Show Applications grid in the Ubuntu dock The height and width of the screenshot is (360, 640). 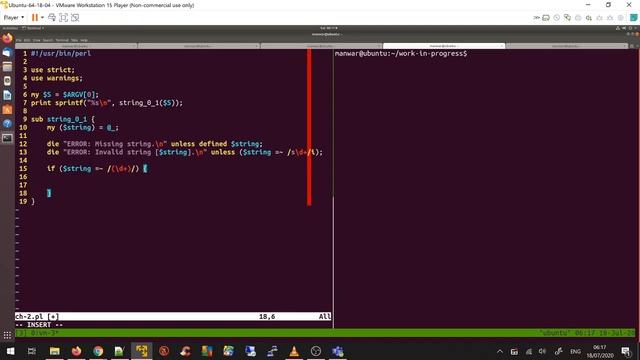pos(7,336)
